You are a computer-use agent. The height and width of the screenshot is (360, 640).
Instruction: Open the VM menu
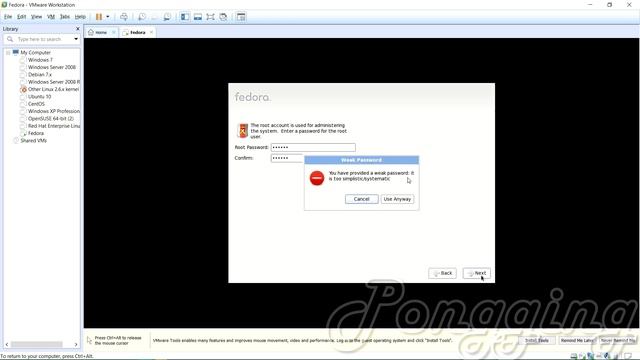point(51,17)
